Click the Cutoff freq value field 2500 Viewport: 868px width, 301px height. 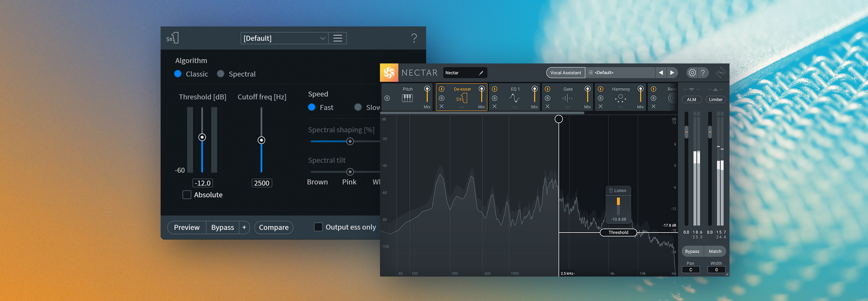pyautogui.click(x=262, y=183)
